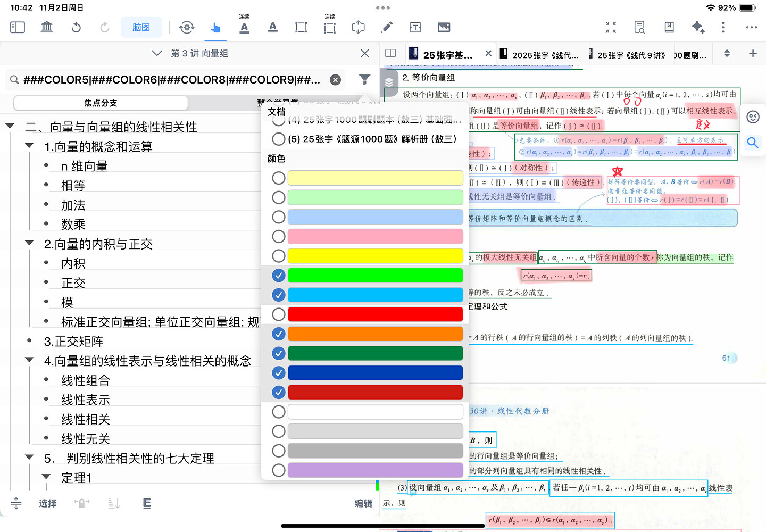Tap the 编辑 button at bottom
The height and width of the screenshot is (532, 766).
(x=363, y=503)
